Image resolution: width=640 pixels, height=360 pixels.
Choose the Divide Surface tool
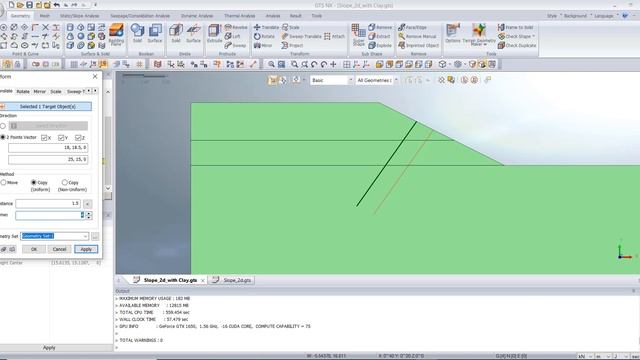pyautogui.click(x=193, y=33)
